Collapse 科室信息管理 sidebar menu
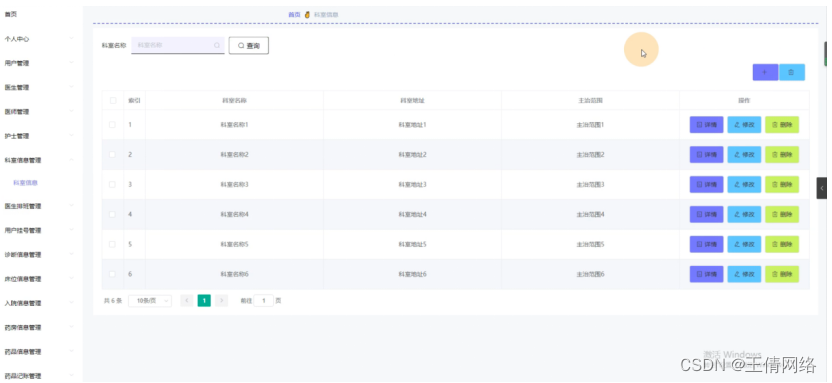 41,160
